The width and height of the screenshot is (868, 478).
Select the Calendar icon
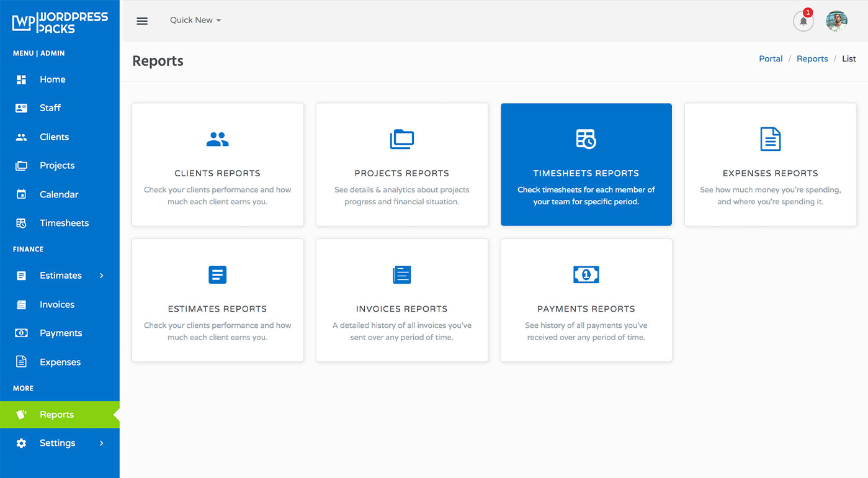pos(22,194)
